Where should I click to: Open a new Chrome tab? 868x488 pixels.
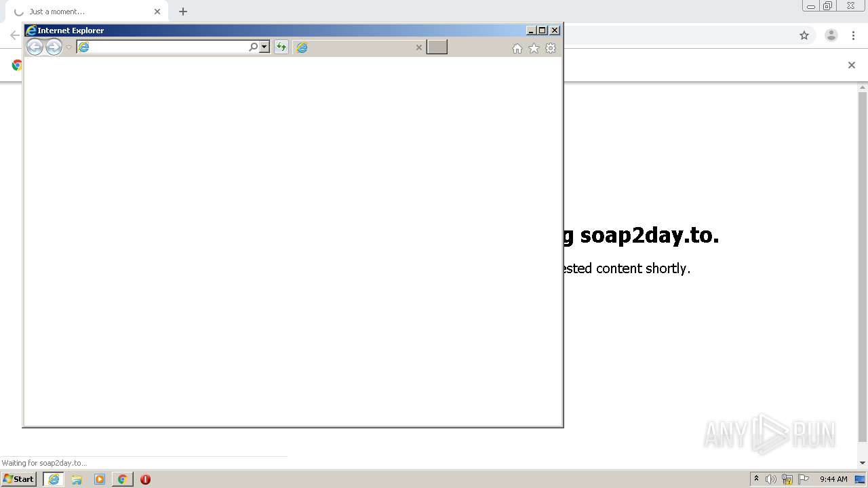point(183,12)
